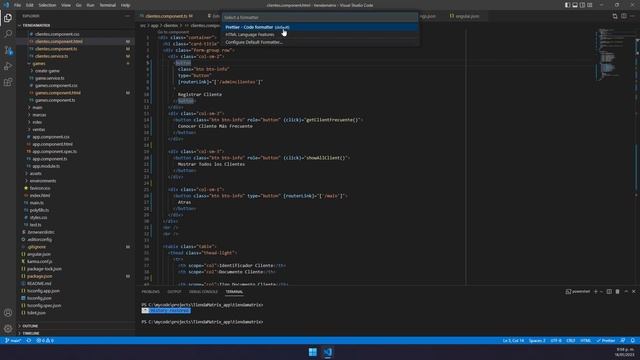Click the VS Code logo in title bar
The height and width of the screenshot is (360, 640).
[6, 5]
